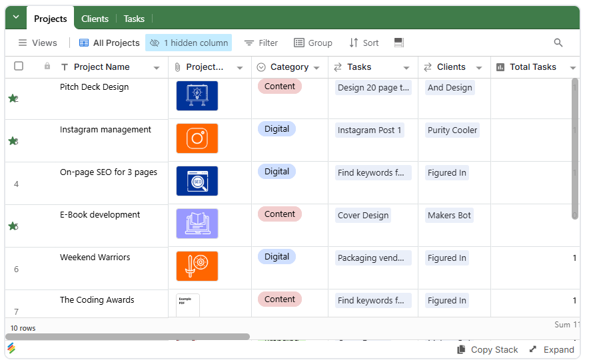593x364 pixels.
Task: Click the star icon on Pitch Deck Design row
Action: 13,98
